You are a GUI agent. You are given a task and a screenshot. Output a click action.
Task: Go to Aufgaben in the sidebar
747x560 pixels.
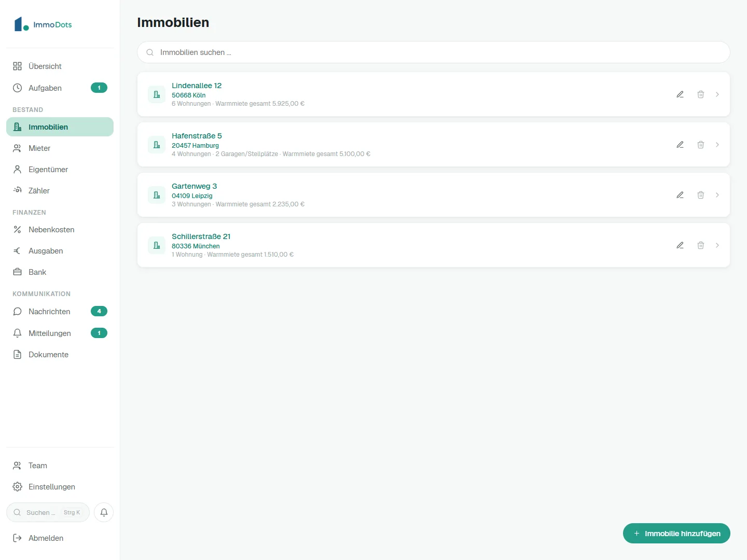tap(60, 88)
